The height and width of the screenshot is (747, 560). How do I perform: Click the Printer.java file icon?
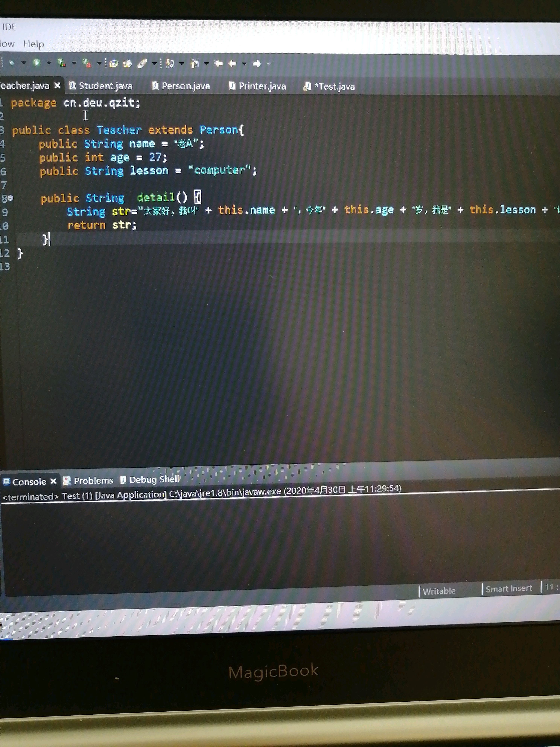232,86
